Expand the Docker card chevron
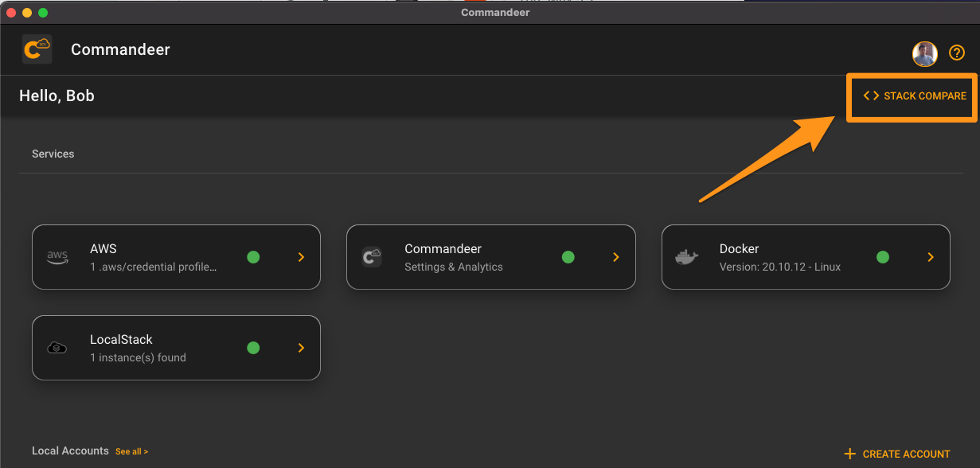The image size is (980, 468). coord(931,257)
